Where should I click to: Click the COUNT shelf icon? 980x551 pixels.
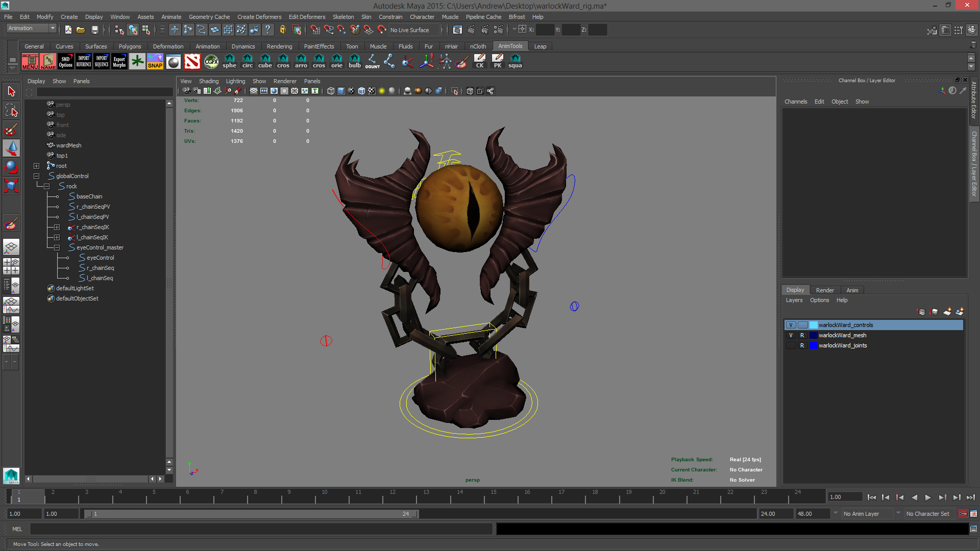(x=372, y=62)
